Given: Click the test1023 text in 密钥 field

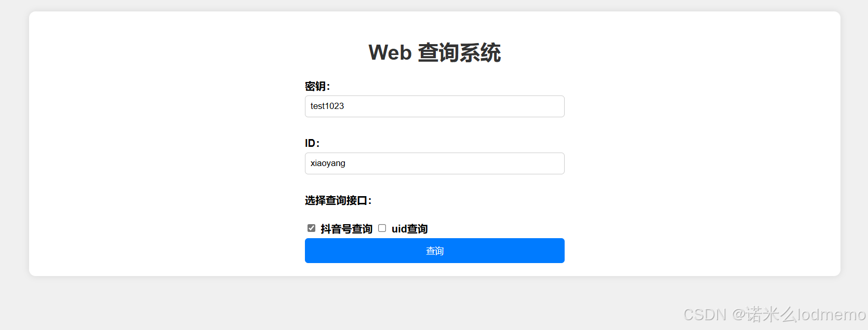Looking at the screenshot, I should [x=327, y=106].
